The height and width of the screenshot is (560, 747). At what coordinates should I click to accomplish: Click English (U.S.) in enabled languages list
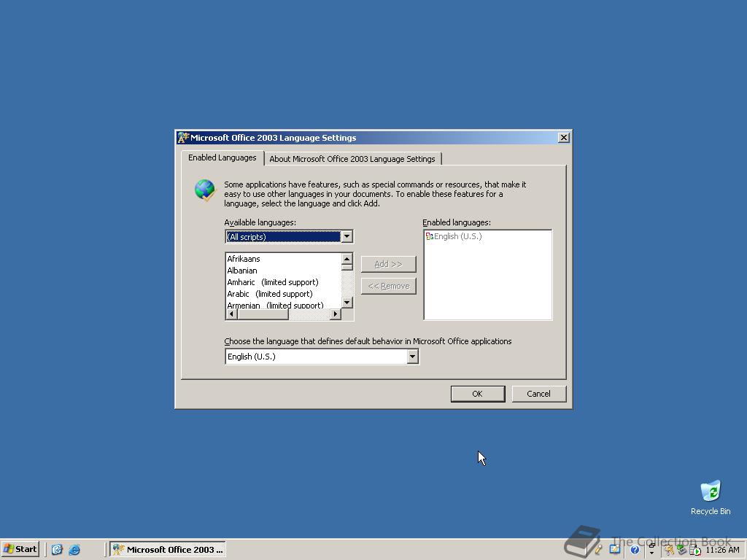pyautogui.click(x=458, y=236)
